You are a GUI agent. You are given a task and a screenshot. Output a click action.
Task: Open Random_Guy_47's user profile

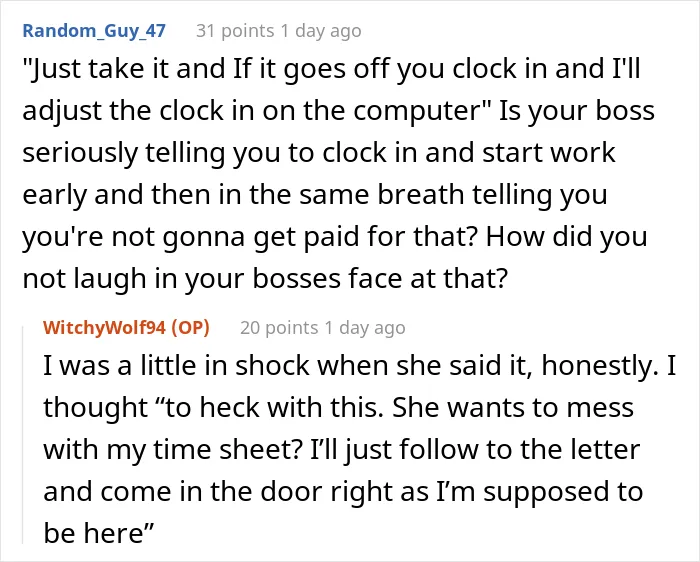(x=94, y=31)
